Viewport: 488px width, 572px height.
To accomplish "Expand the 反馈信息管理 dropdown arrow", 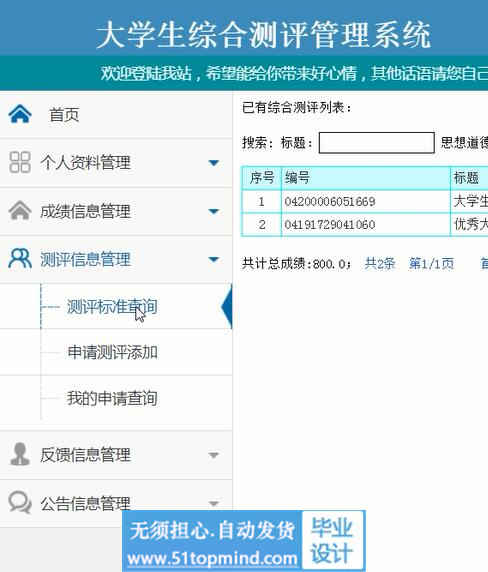I will [214, 455].
